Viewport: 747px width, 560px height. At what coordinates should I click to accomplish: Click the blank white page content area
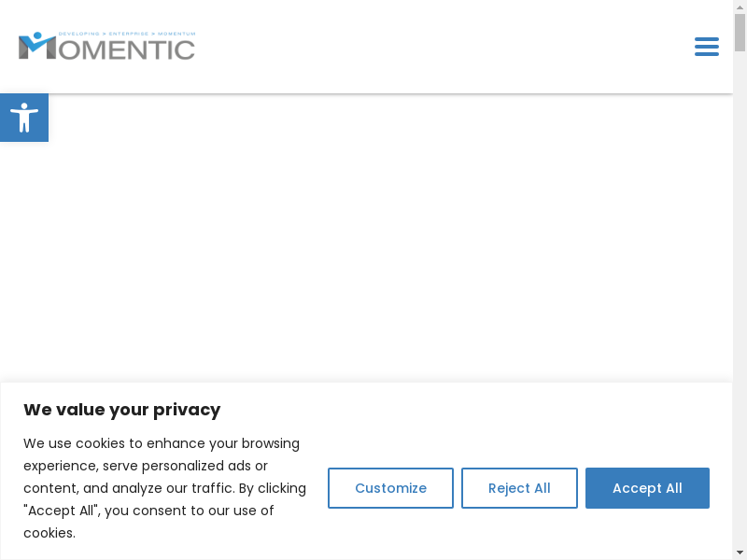point(373,243)
